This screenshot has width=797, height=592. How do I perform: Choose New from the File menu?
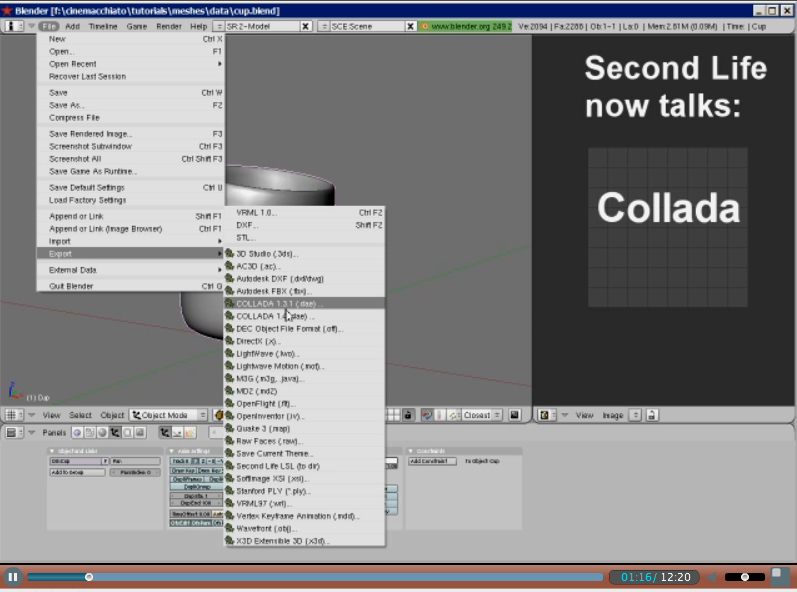point(131,39)
